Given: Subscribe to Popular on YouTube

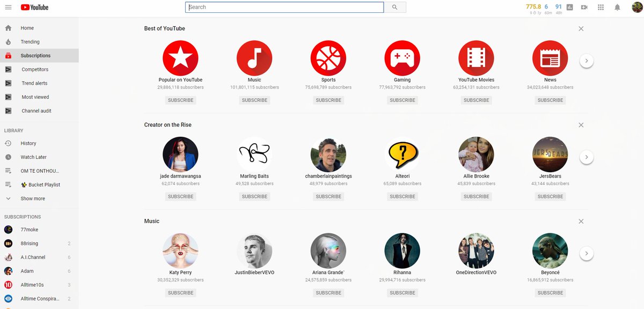Looking at the screenshot, I should coord(180,100).
